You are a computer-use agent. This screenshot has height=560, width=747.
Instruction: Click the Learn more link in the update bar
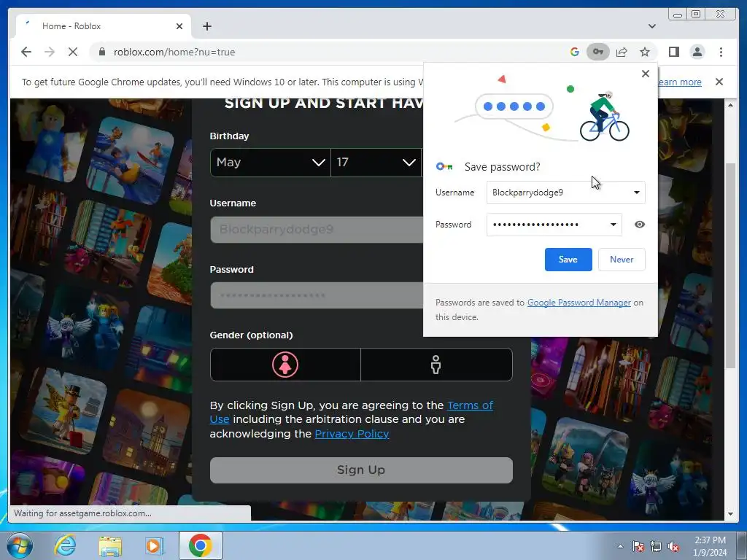coord(680,82)
